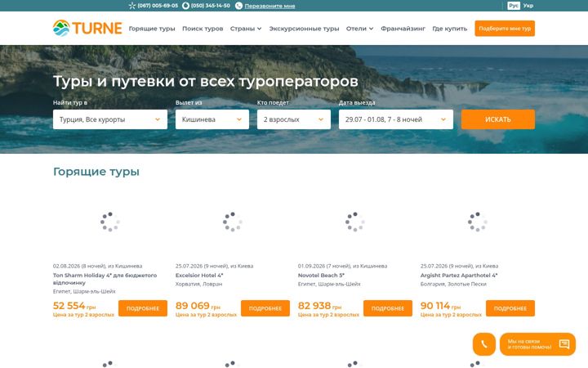The image size is (588, 368).
Task: Open Поиск туров in navigation
Action: 203,29
